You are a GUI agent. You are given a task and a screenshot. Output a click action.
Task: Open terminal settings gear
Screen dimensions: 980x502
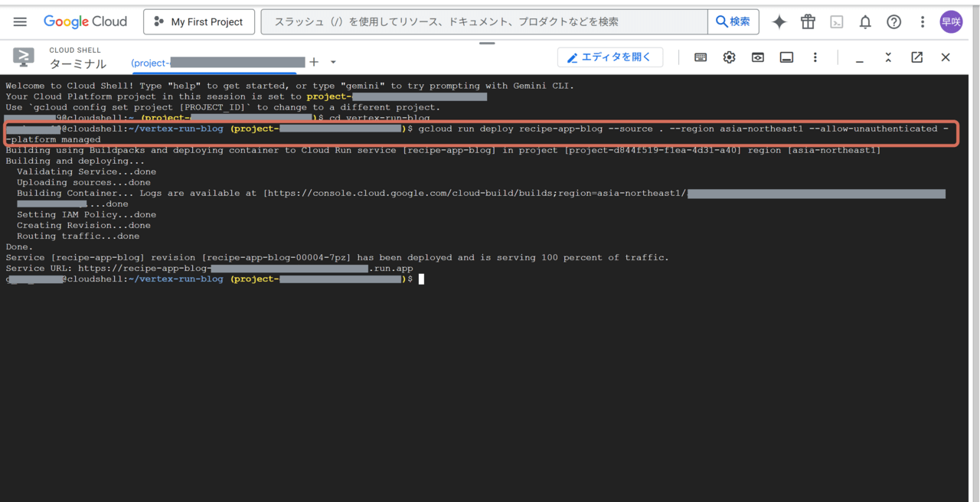[x=729, y=57]
